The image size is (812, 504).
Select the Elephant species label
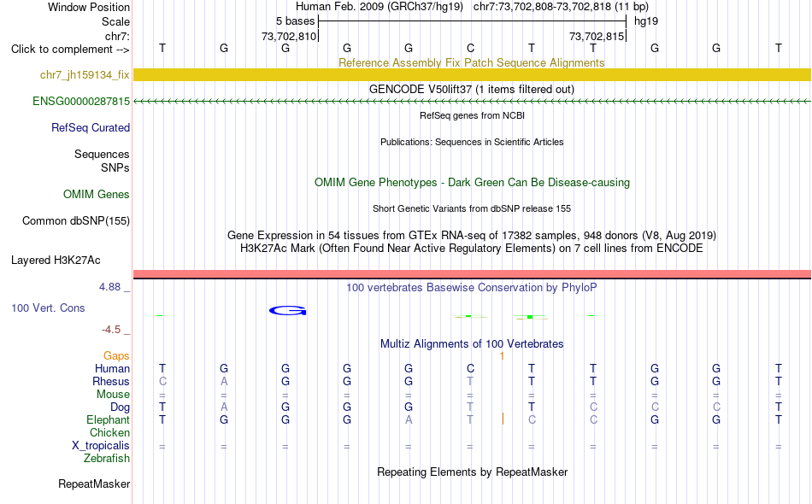(109, 419)
